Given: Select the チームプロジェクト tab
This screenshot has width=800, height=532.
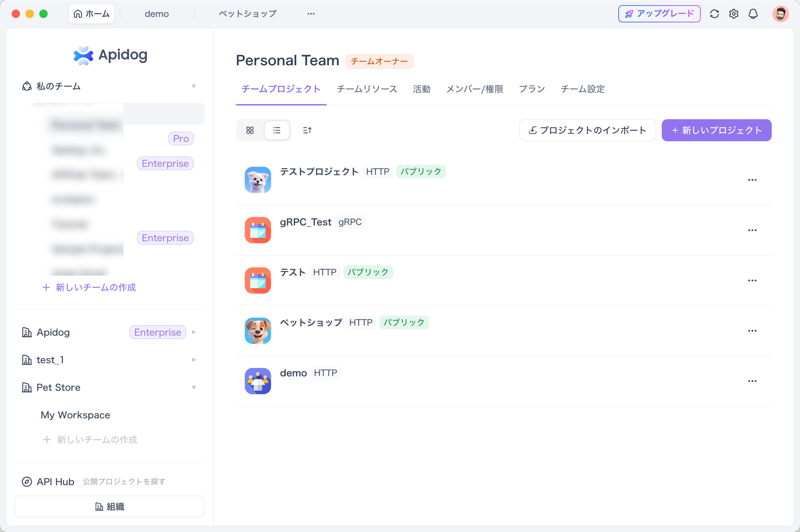Looking at the screenshot, I should click(281, 89).
